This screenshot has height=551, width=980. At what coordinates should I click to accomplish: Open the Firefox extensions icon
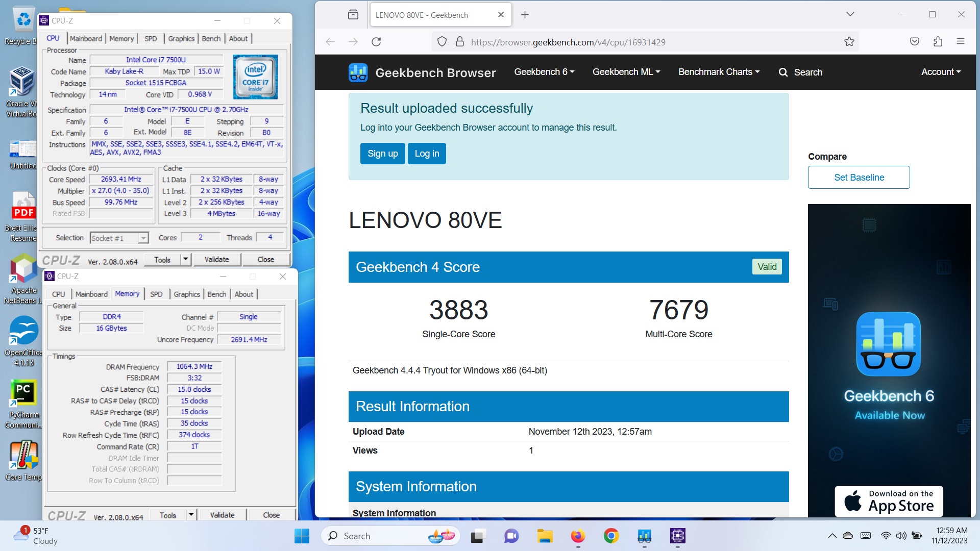tap(938, 42)
